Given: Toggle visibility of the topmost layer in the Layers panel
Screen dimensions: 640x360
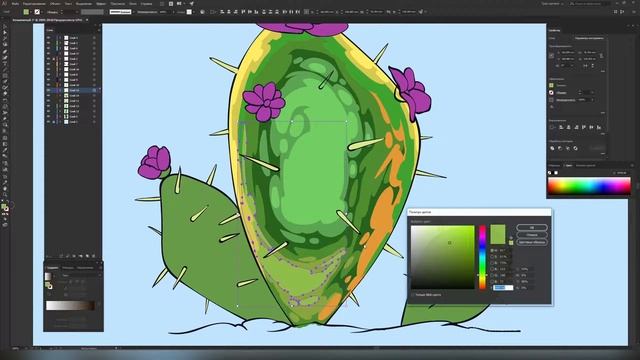Looking at the screenshot, I should [x=49, y=38].
